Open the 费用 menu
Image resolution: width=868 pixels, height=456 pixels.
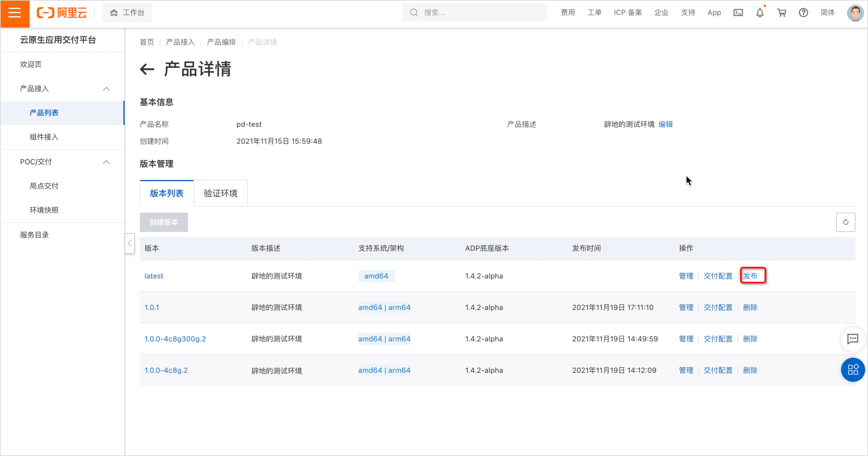568,13
